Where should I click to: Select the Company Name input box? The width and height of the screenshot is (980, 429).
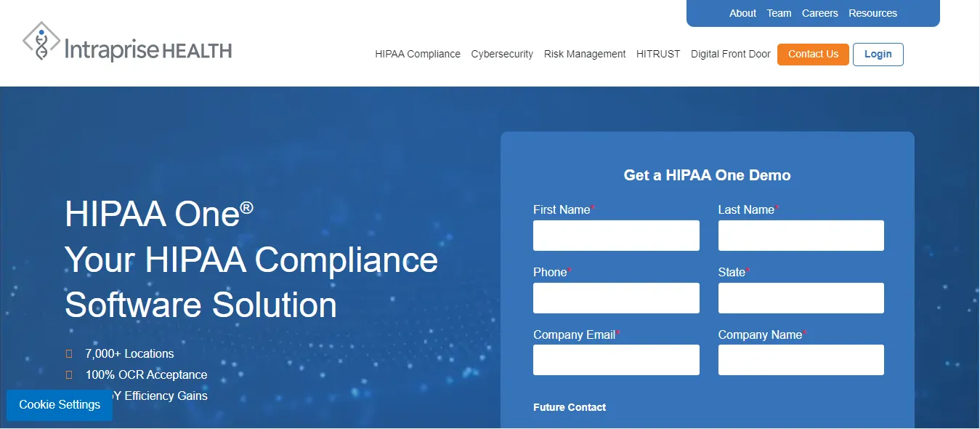coord(801,360)
